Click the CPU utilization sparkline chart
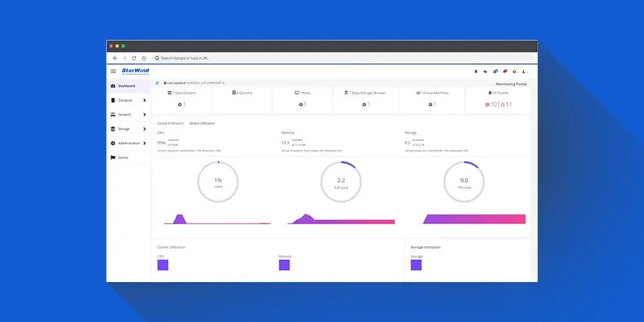 [x=217, y=219]
